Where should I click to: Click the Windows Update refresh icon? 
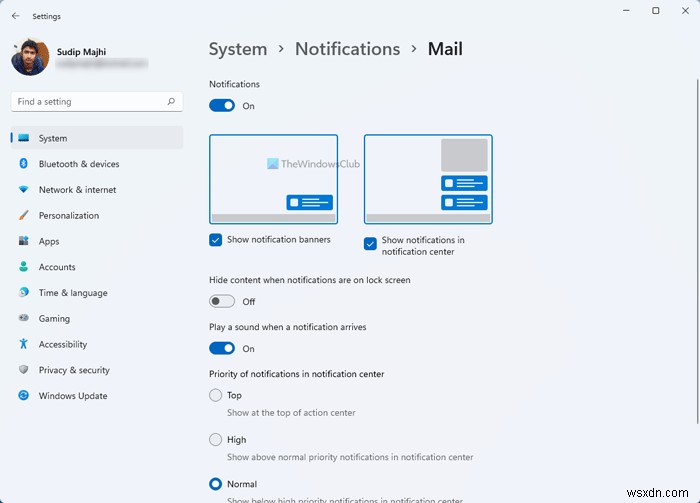click(24, 395)
